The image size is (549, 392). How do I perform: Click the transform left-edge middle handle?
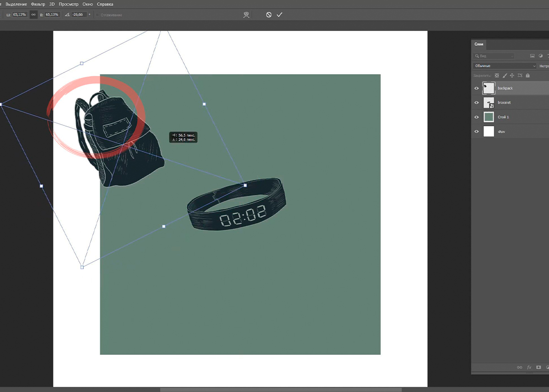[x=42, y=186]
